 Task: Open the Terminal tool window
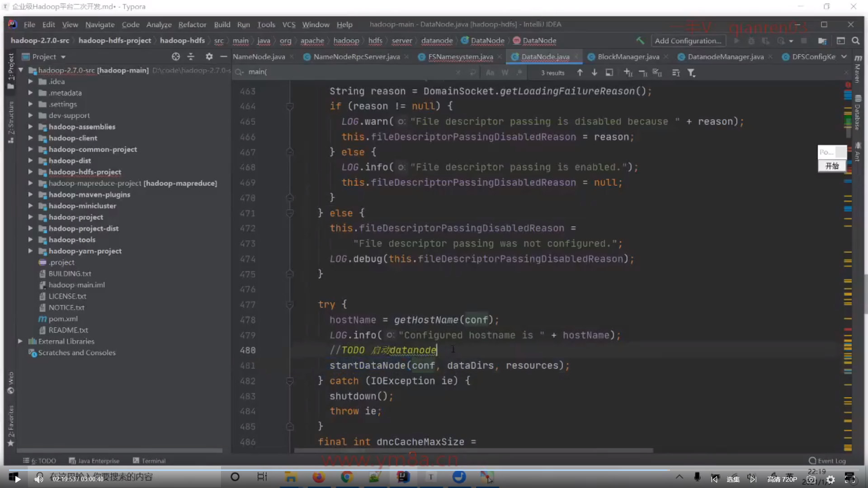point(149,461)
